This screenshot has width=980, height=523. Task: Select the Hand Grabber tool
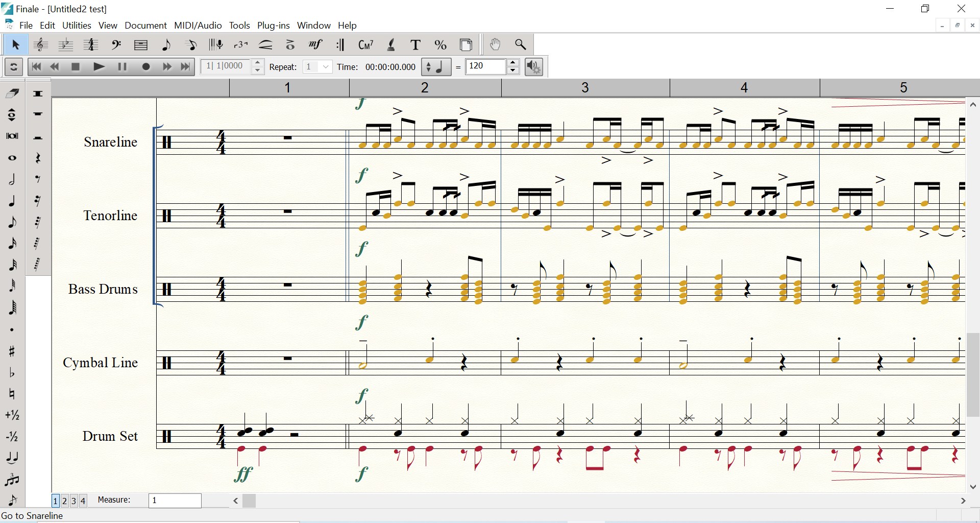pos(495,45)
